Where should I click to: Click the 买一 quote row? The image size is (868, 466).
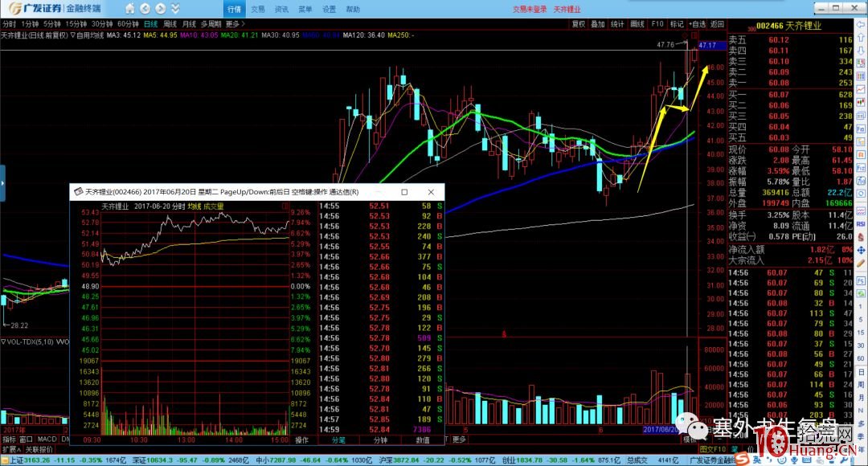pyautogui.click(x=790, y=95)
